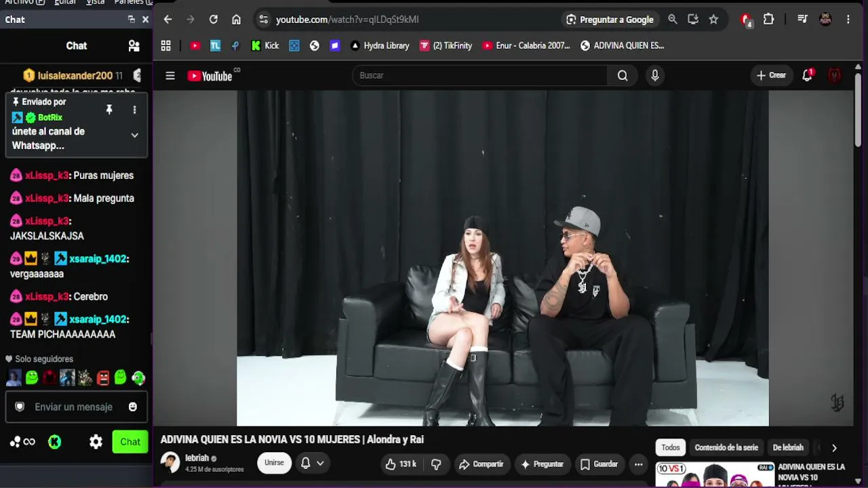Open the notification bell dropdown for lebriah
This screenshot has height=488, width=868.
(312, 463)
